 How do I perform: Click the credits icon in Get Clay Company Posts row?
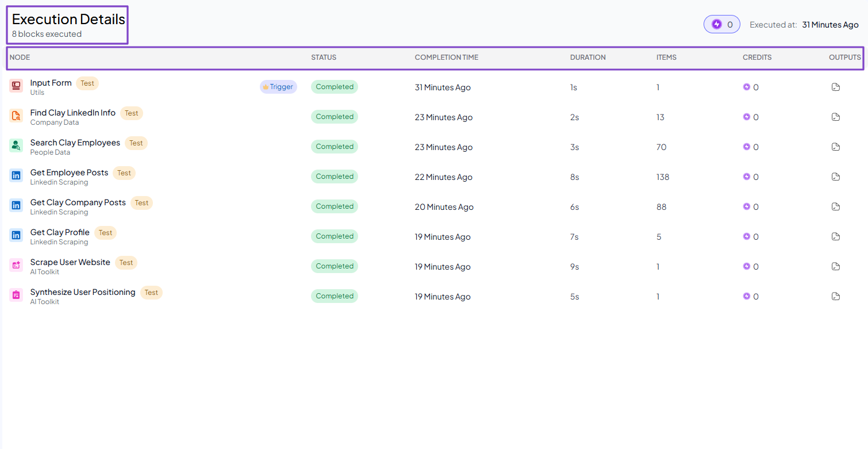pyautogui.click(x=747, y=206)
